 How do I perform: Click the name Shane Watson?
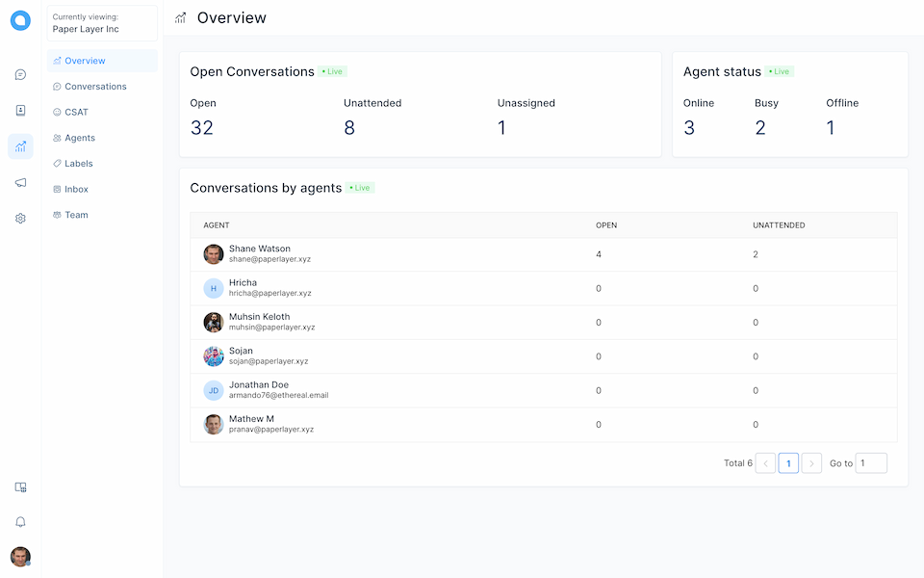tap(259, 249)
